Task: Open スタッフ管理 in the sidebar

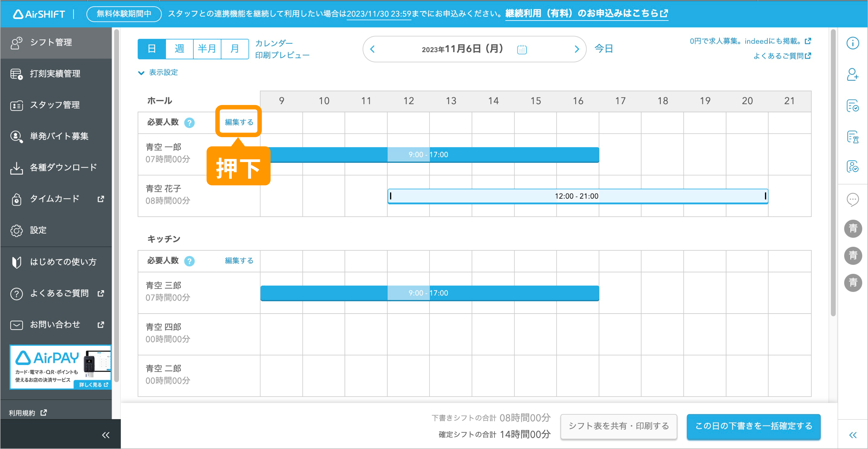Action: click(x=56, y=105)
